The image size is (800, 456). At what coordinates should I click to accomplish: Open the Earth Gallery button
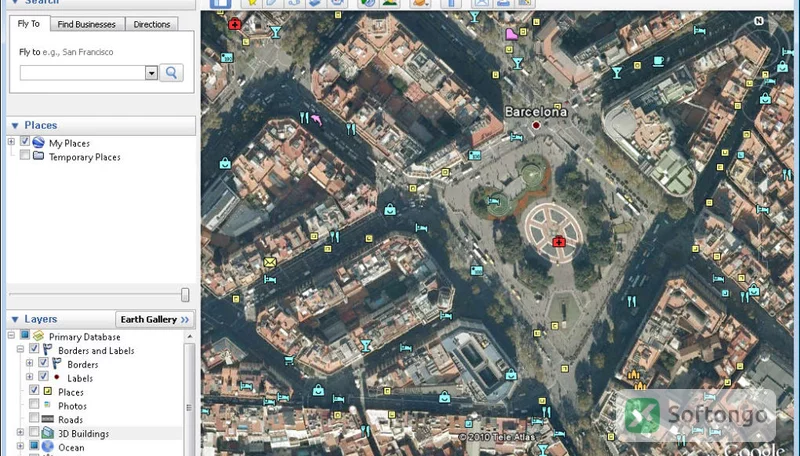pos(155,319)
